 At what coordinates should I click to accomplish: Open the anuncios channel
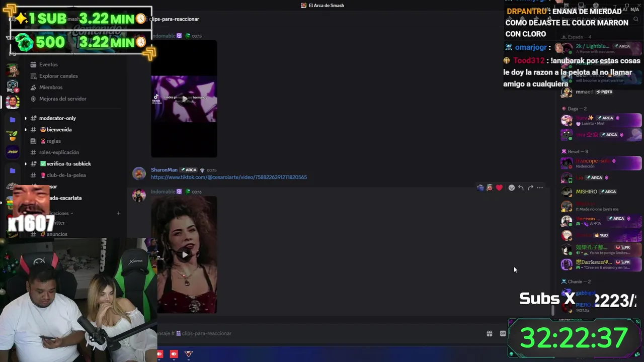[53, 234]
